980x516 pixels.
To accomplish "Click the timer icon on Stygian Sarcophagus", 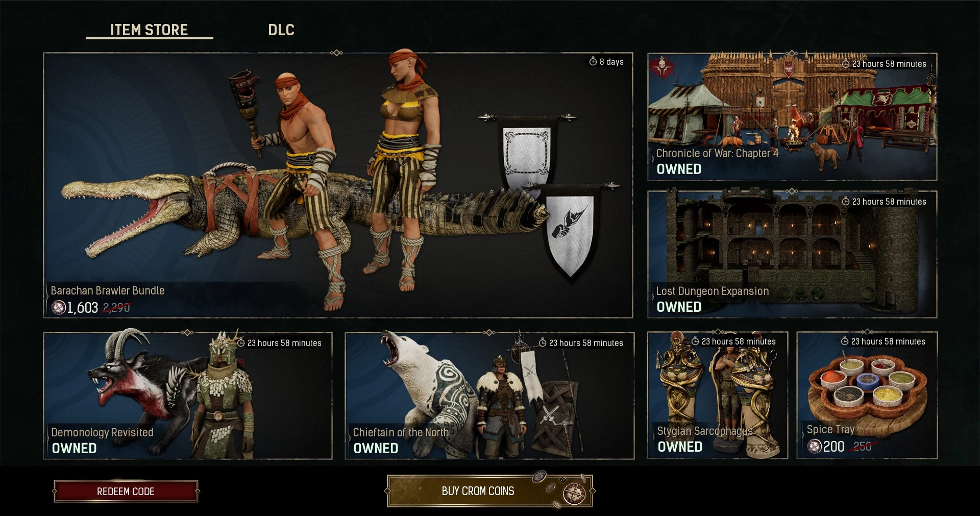I will click(x=695, y=341).
